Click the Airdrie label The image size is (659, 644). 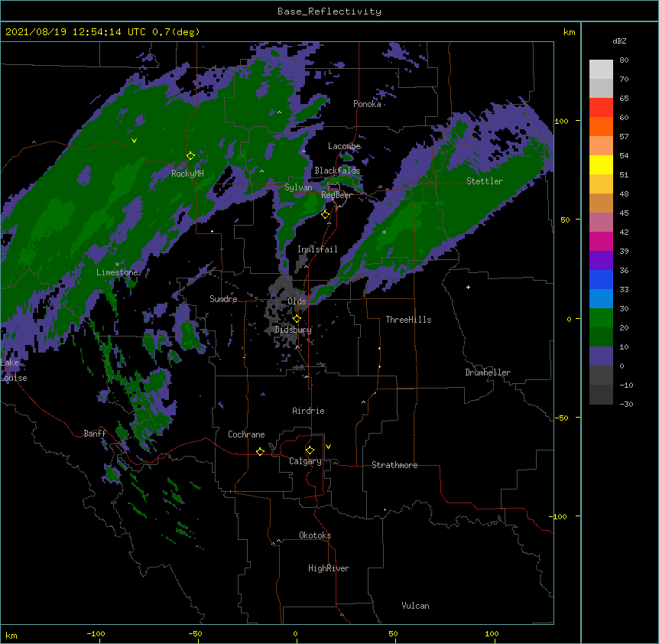pos(309,411)
